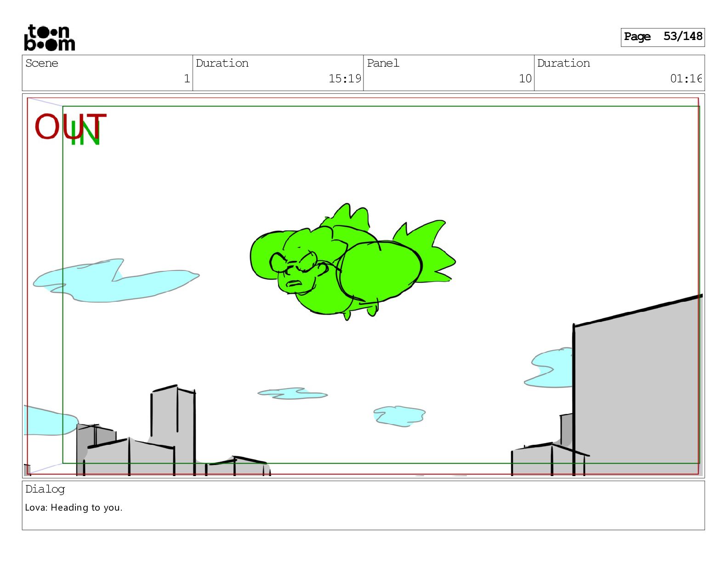Click the green IN camera label

tap(85, 134)
